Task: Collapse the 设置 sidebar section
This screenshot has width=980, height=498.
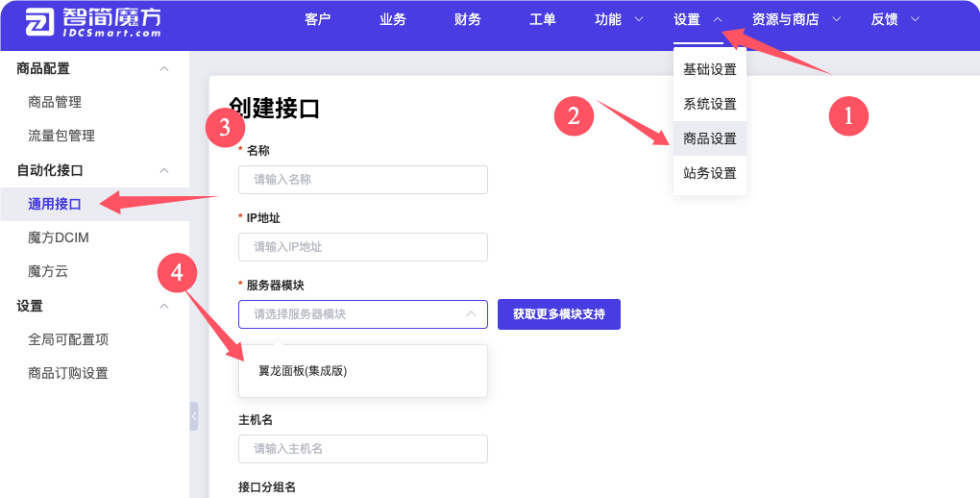Action: tap(164, 306)
